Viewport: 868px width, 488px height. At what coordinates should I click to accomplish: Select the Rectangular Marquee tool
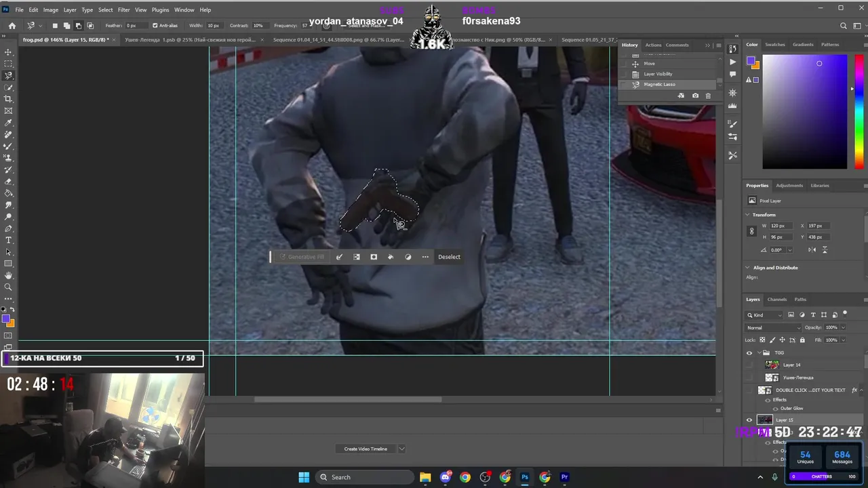[8, 64]
